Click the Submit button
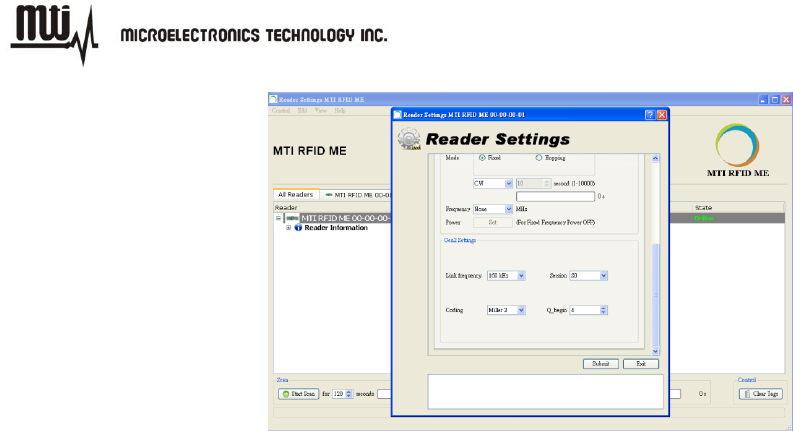Screen dimensions: 793x431 601,364
